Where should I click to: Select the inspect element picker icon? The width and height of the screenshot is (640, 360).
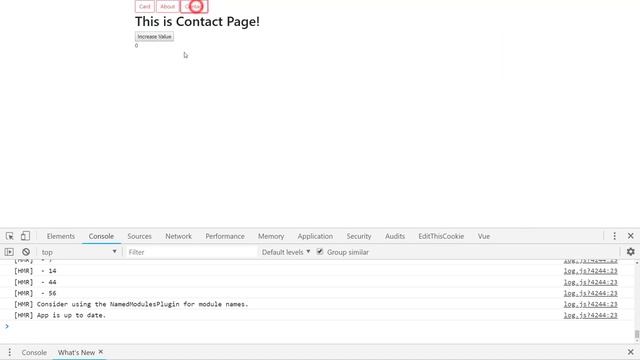coord(9,236)
